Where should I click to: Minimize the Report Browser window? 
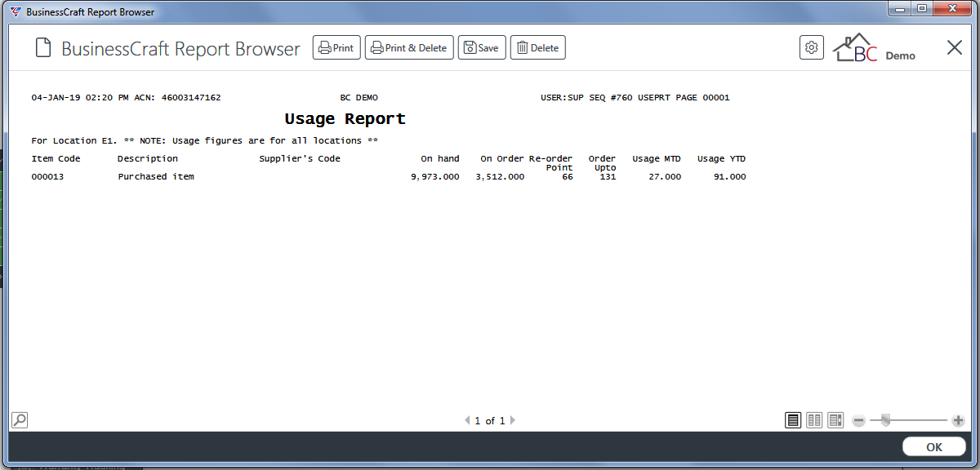point(900,9)
